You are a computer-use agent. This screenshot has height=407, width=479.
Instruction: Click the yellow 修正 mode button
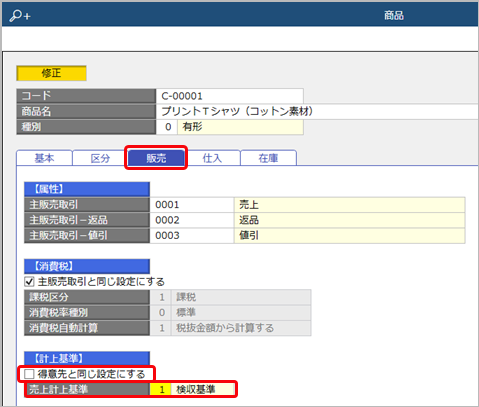click(51, 73)
